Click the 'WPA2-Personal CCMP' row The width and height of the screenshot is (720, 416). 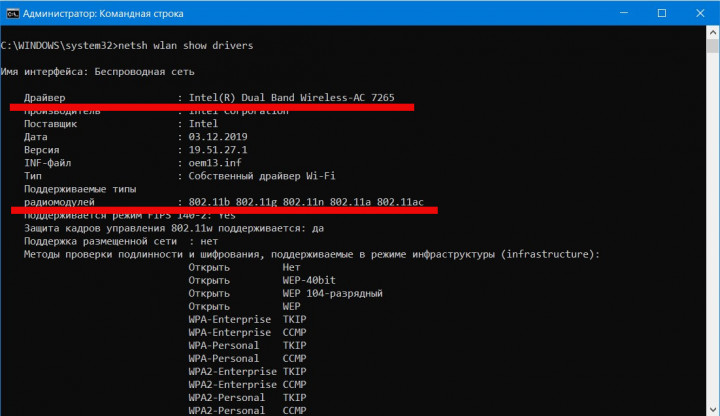coord(247,410)
